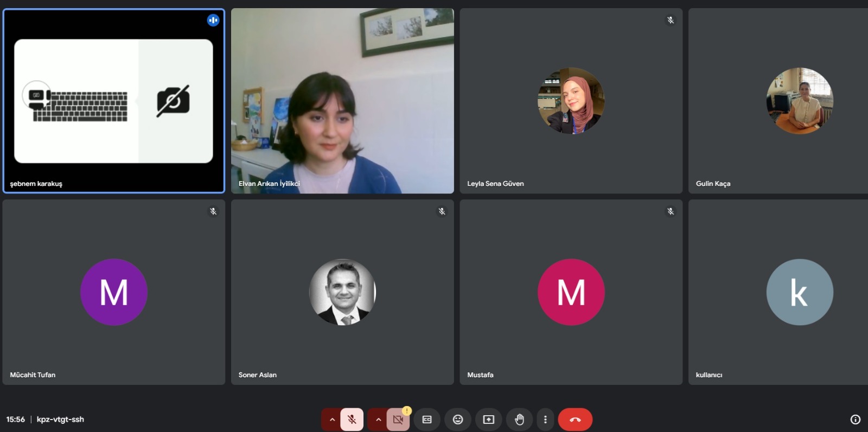The image size is (868, 432).
Task: Click Gulin Kaça profile picture
Action: (x=800, y=101)
